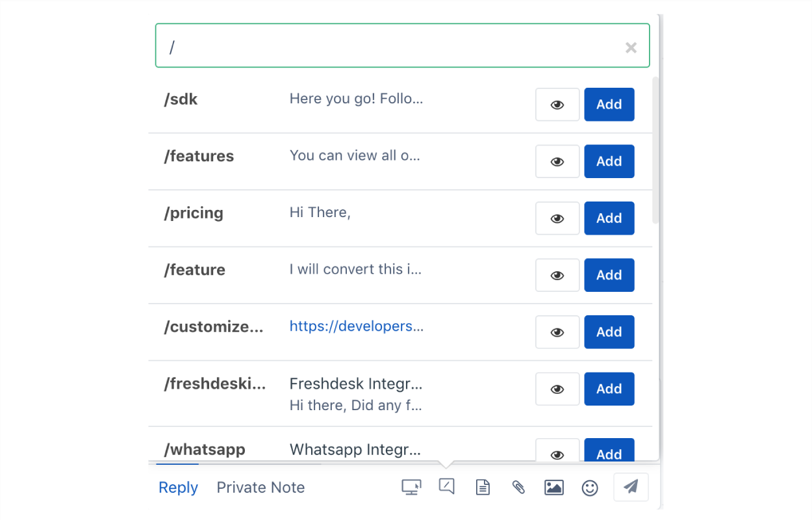Image resolution: width=812 pixels, height=520 pixels.
Task: Preview the /features canned response
Action: 557,161
